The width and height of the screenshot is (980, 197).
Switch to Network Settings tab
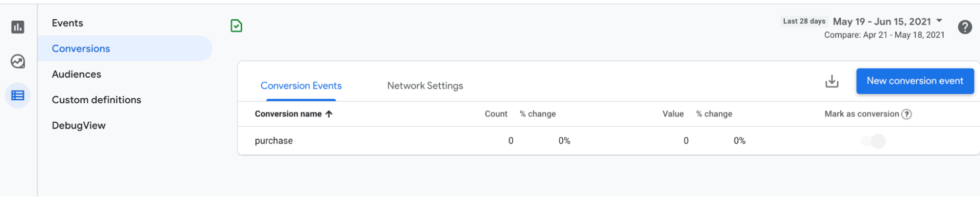425,86
